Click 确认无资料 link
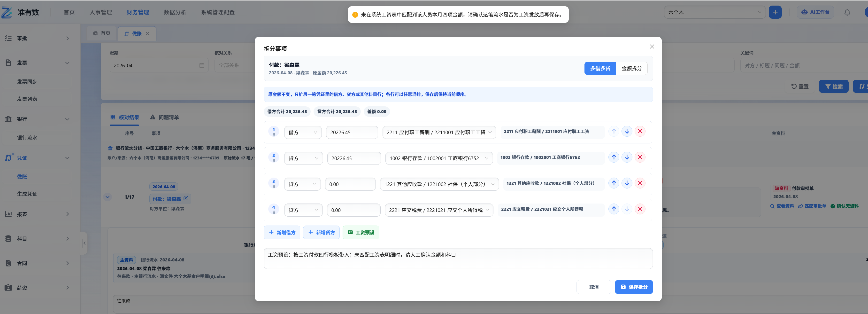Image resolution: width=868 pixels, height=314 pixels. pyautogui.click(x=845, y=206)
